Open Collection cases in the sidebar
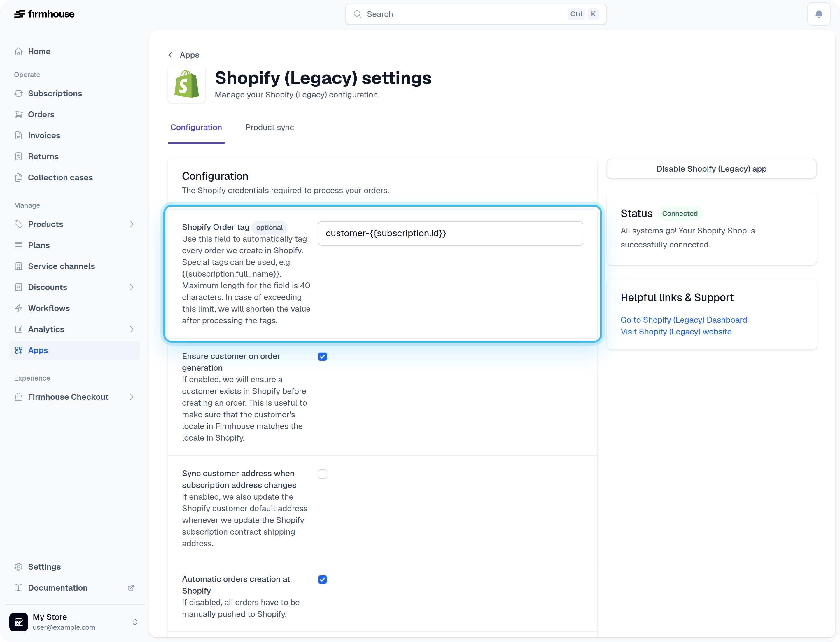Image resolution: width=840 pixels, height=642 pixels. (74, 177)
